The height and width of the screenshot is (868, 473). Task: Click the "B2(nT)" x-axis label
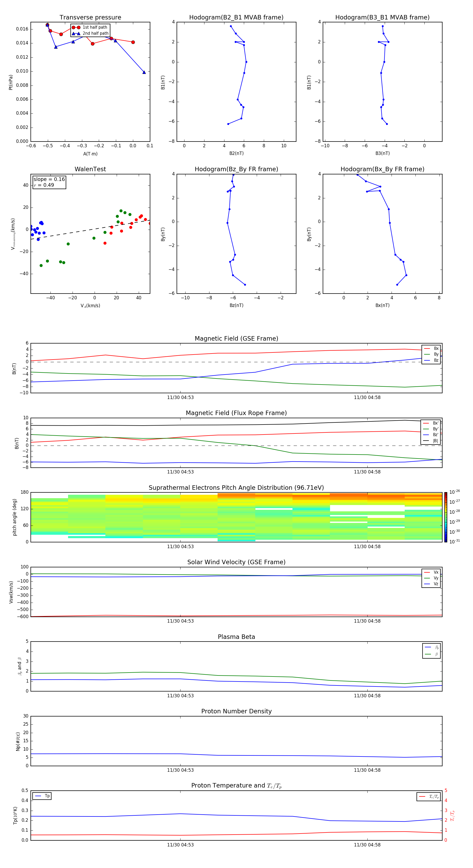point(236,153)
